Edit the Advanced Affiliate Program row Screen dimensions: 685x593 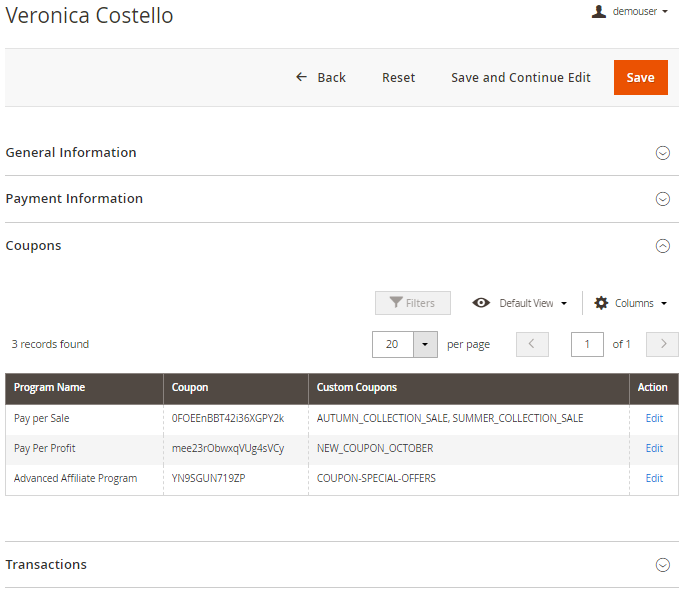pos(654,479)
